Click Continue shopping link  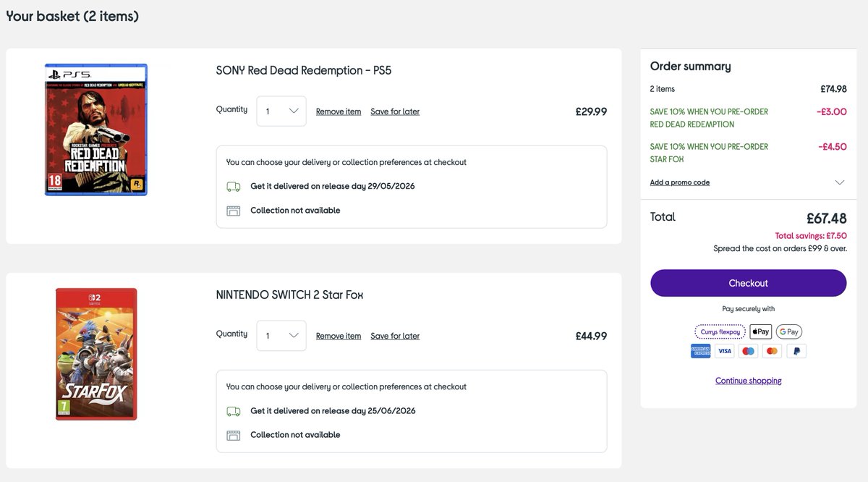click(748, 381)
